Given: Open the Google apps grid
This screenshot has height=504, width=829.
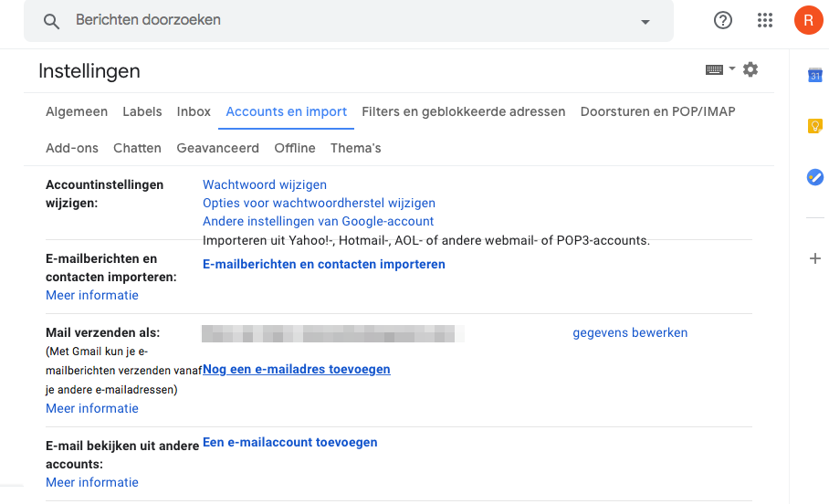Looking at the screenshot, I should [x=764, y=20].
